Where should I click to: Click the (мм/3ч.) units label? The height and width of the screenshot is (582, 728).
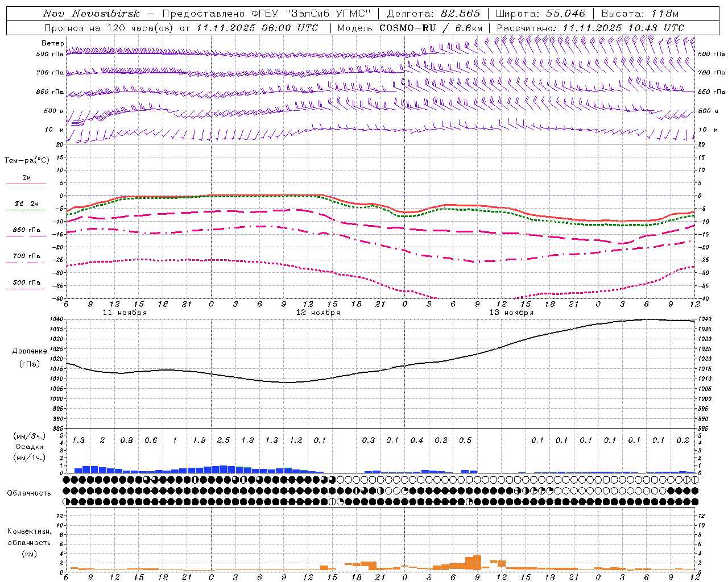click(x=30, y=436)
